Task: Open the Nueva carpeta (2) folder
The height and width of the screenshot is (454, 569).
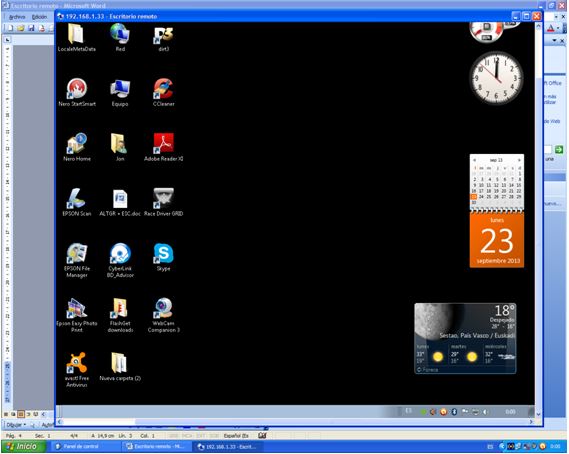Action: (120, 367)
